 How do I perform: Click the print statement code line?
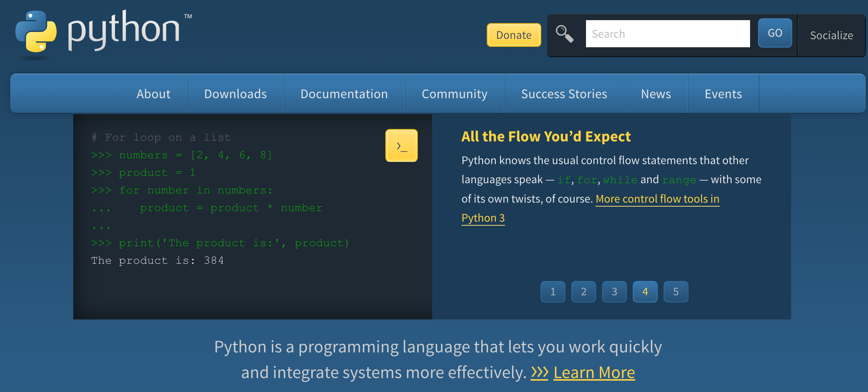pyautogui.click(x=220, y=243)
